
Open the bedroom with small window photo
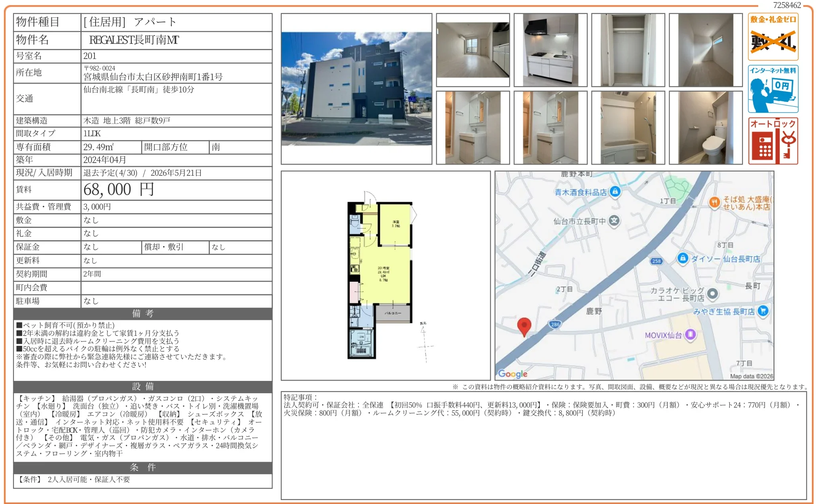click(x=706, y=50)
